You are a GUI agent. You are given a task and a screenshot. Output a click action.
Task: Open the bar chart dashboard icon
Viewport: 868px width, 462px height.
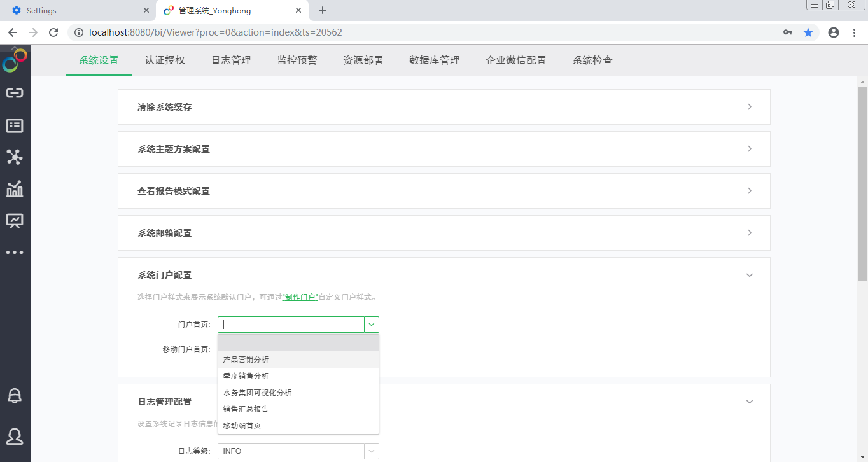pyautogui.click(x=15, y=188)
